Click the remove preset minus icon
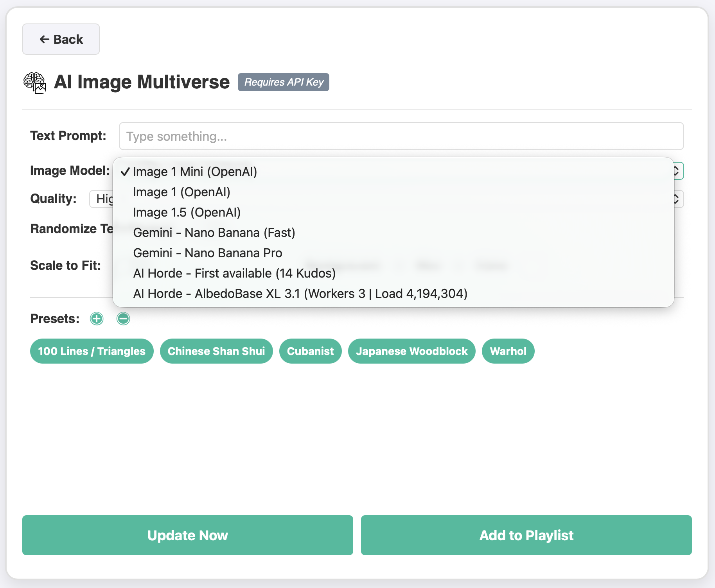Screen dimensions: 715x588 tap(123, 319)
